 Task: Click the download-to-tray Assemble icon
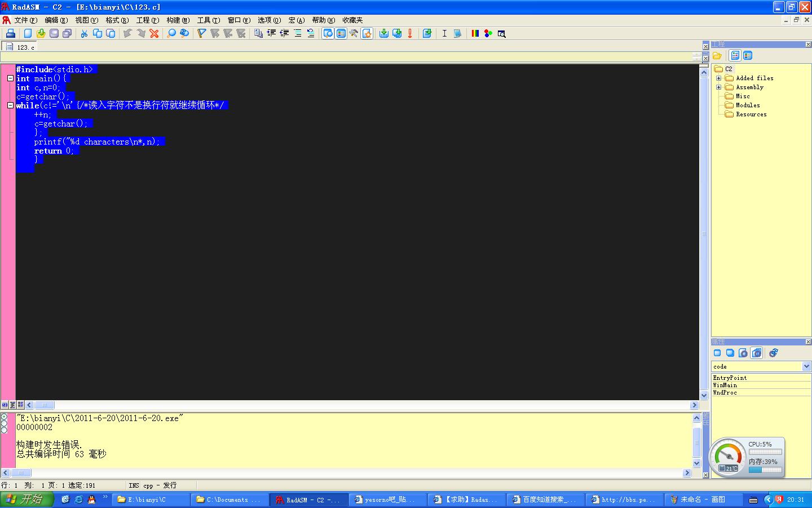click(384, 33)
